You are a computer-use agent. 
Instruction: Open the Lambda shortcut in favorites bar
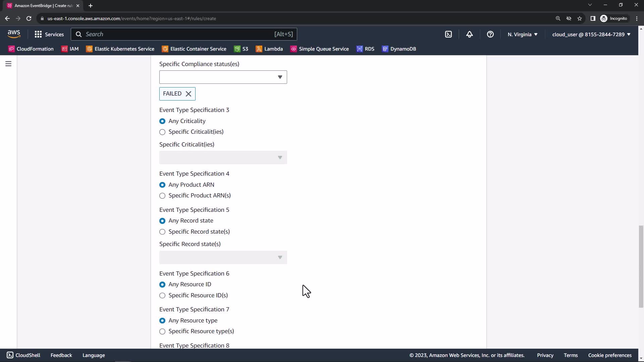coord(269,49)
